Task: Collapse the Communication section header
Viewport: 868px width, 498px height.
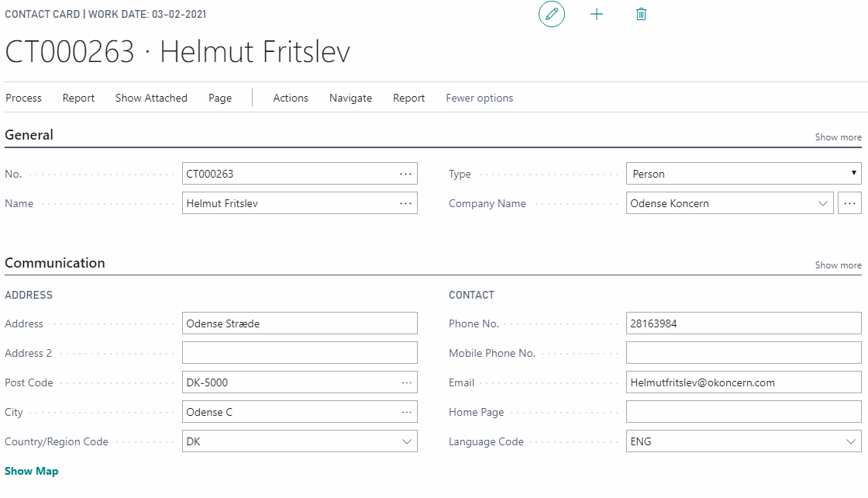Action: tap(55, 263)
